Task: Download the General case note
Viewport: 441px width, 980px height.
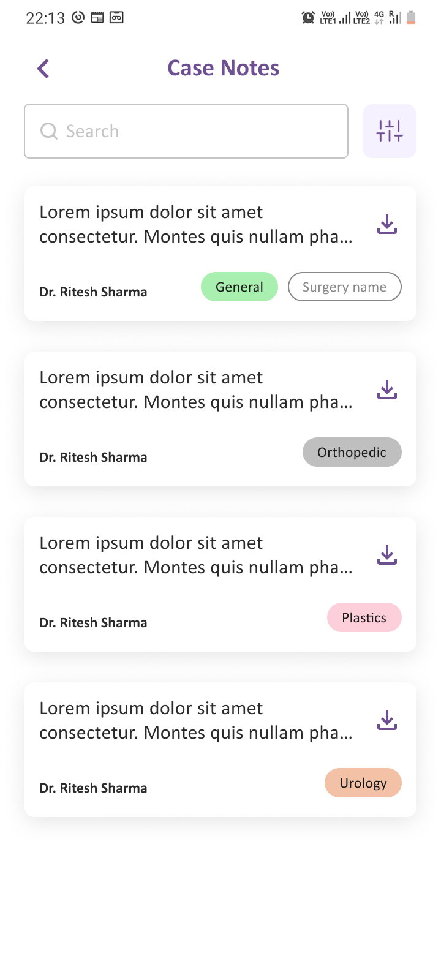Action: 387,224
